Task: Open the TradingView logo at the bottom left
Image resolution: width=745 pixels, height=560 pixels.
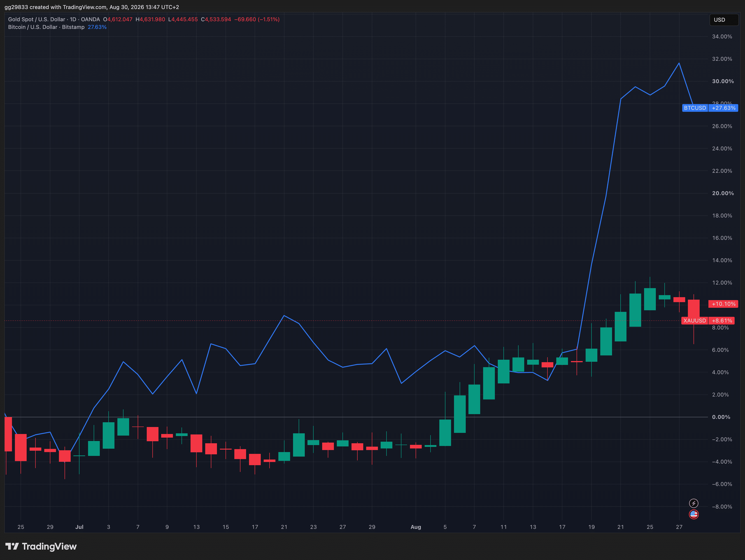Action: click(41, 546)
